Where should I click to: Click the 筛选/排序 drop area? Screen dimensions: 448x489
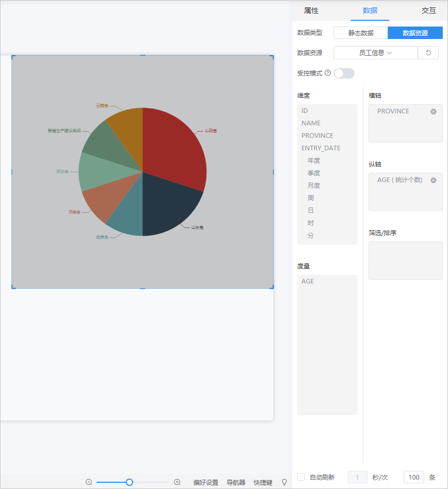(405, 261)
